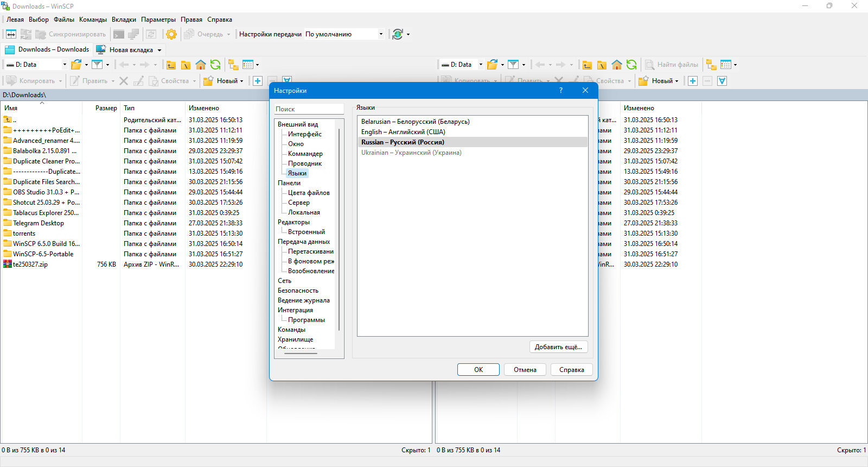The width and height of the screenshot is (868, 467).
Task: Go to home directory in left panel
Action: 201,65
